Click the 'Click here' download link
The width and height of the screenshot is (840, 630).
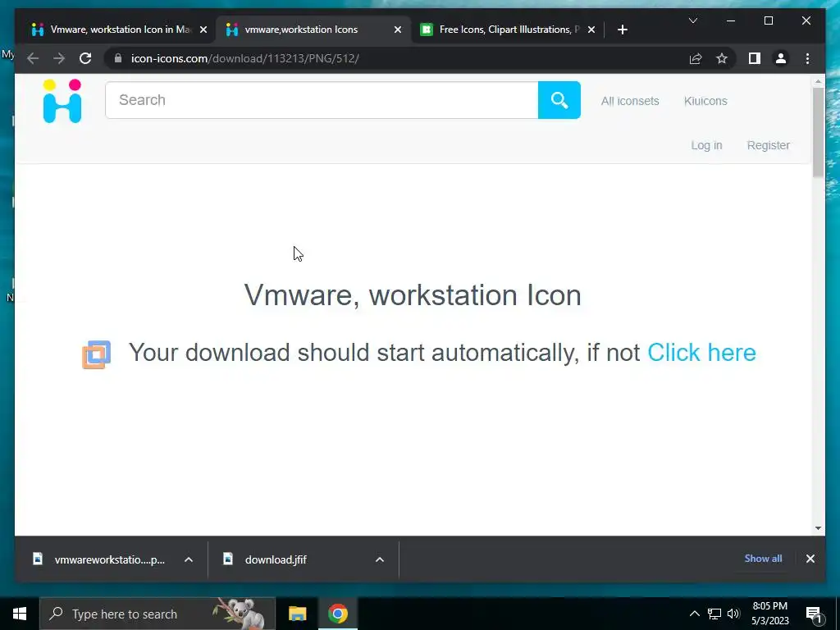[x=701, y=353]
